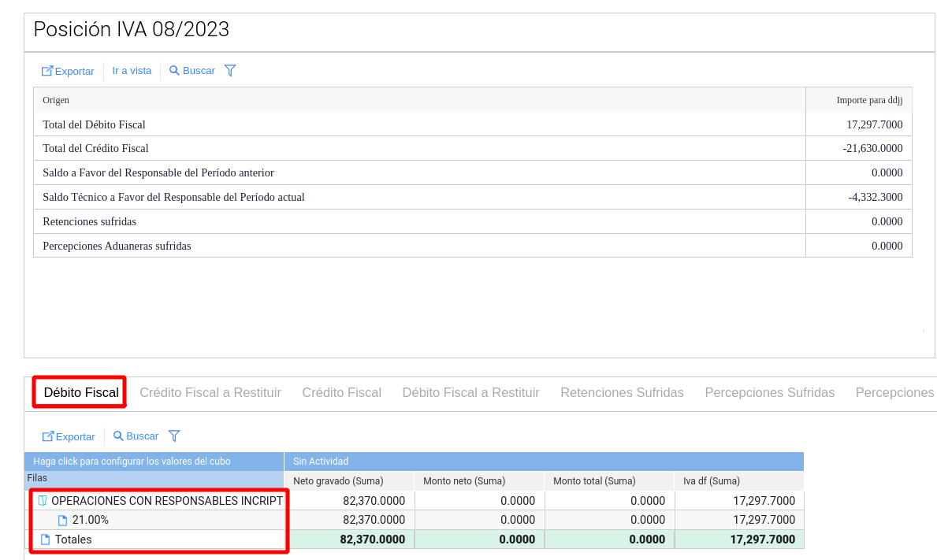The height and width of the screenshot is (560, 937).
Task: Collapse the OPERACIONES CON RESPONSABLES INCRIPT row
Action: [43, 501]
